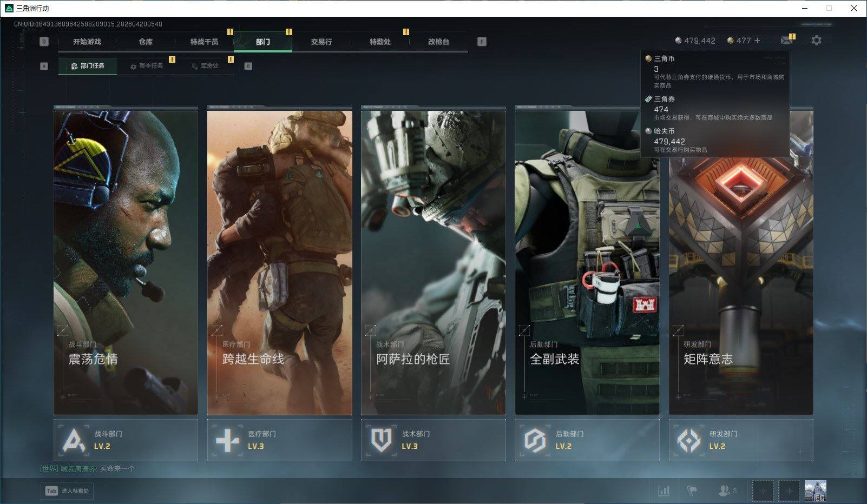Screen dimensions: 867x504
Task: Open the mail inbox envelope icon
Action: (x=786, y=41)
